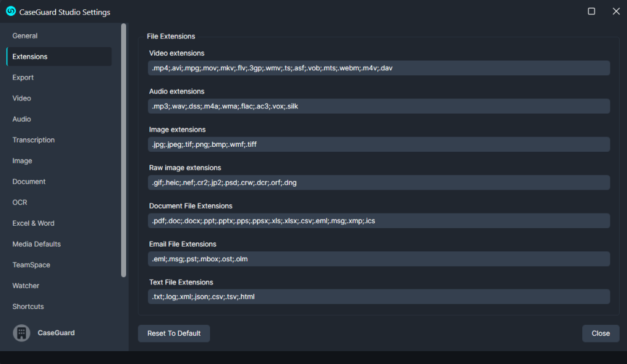Open the Audio settings section
Viewport: 627px width, 364px height.
click(21, 119)
